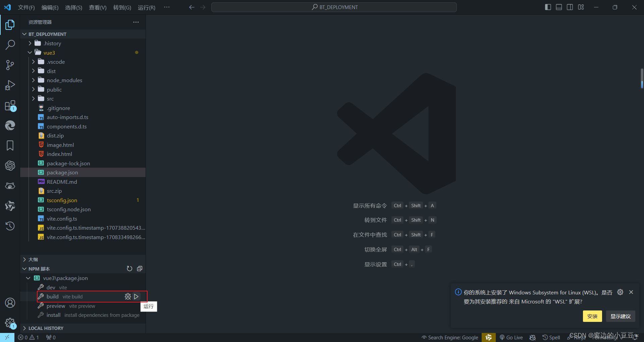
Task: Open the Edge browser tools icon
Action: click(10, 125)
